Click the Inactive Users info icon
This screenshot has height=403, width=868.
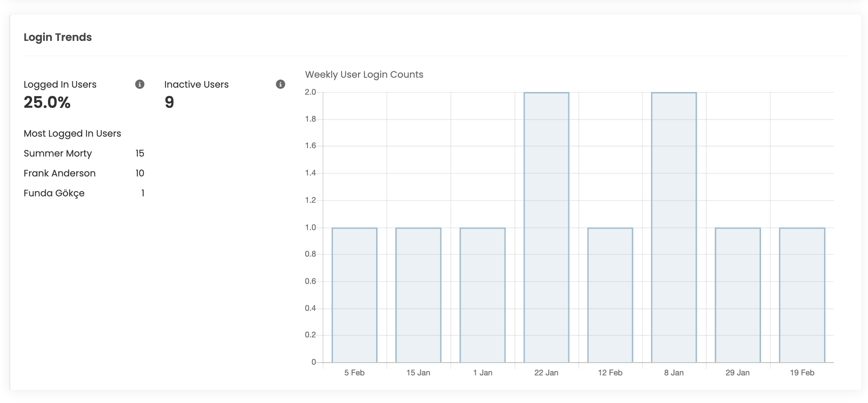[x=280, y=84]
